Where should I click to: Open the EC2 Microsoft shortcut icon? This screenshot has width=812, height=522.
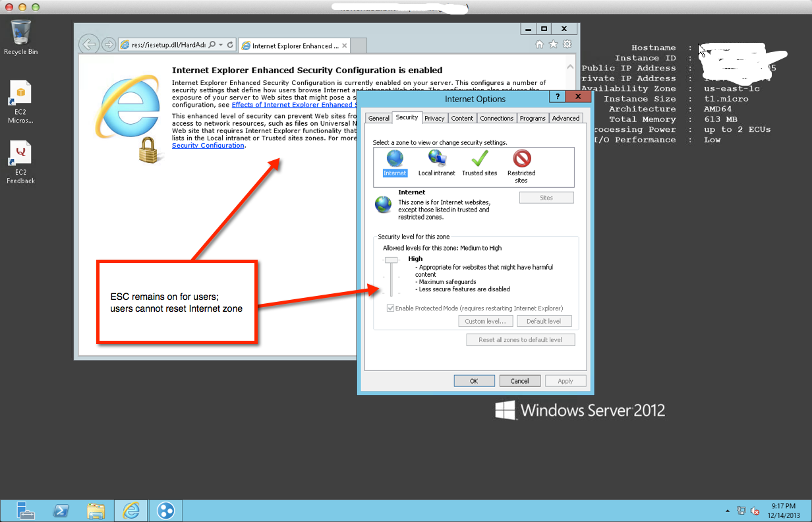point(20,102)
